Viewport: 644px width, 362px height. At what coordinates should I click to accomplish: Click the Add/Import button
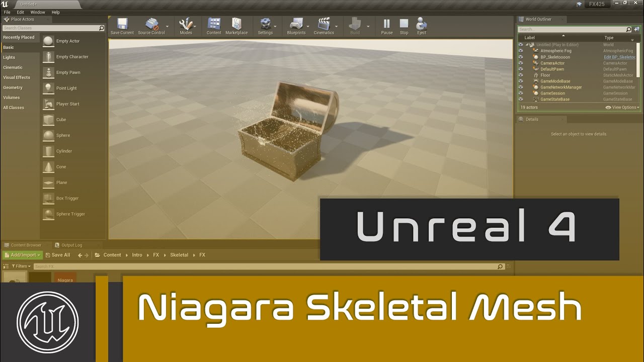coord(22,255)
